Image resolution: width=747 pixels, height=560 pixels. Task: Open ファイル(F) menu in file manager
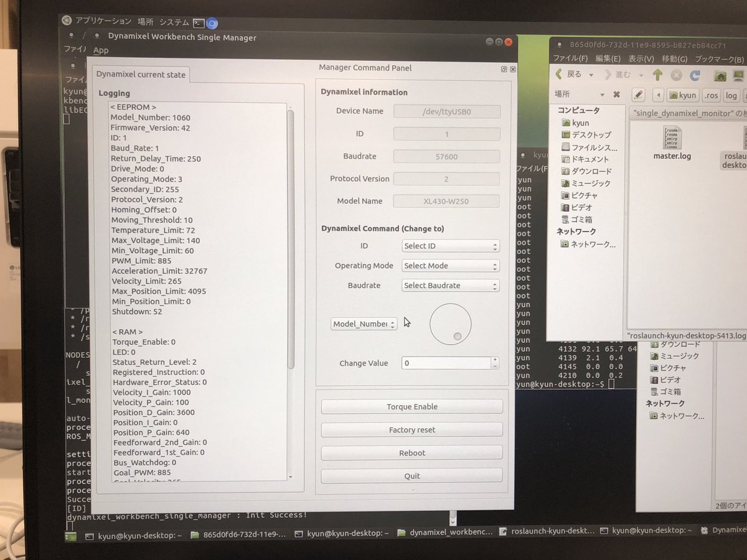(570, 58)
